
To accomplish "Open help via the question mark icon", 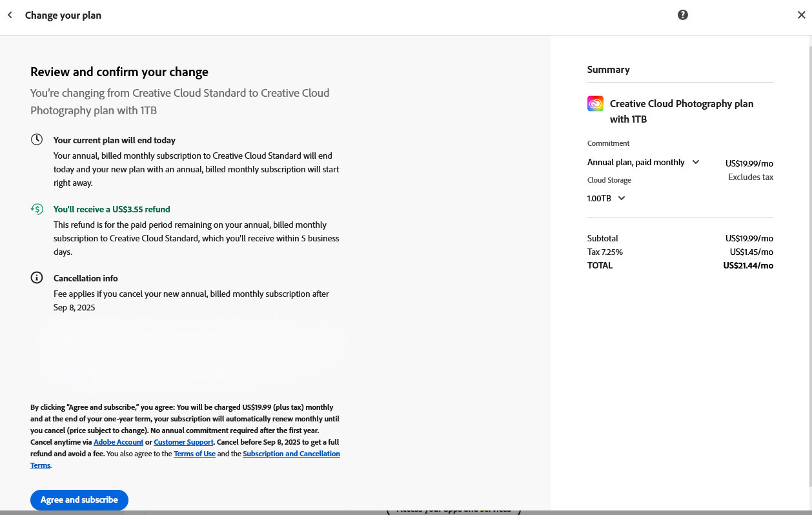I will point(682,15).
